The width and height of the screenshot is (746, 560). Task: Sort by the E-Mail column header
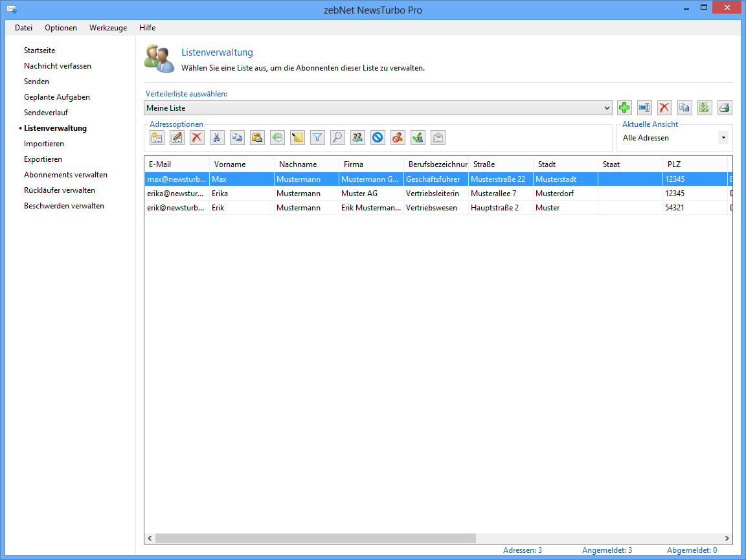click(x=177, y=164)
